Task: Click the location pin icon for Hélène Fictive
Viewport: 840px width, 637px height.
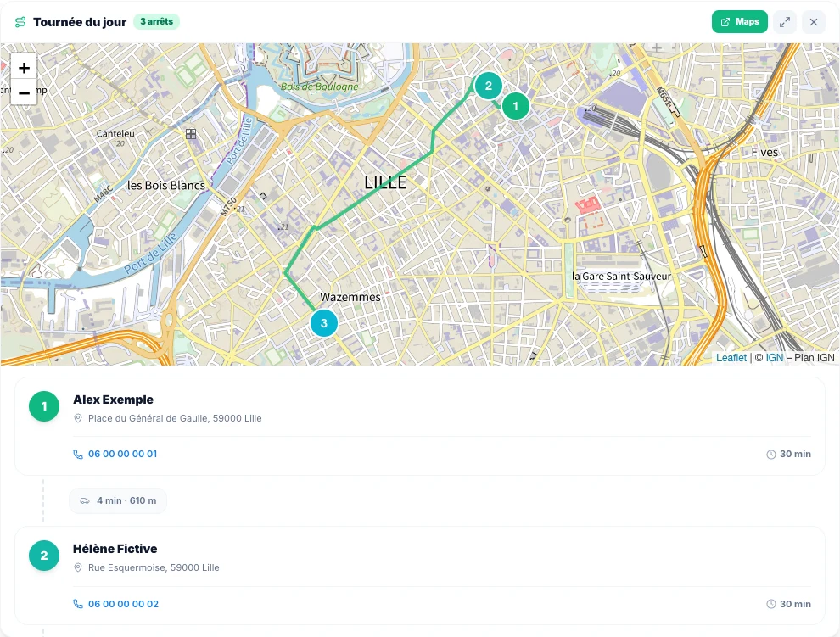Action: pos(78,567)
